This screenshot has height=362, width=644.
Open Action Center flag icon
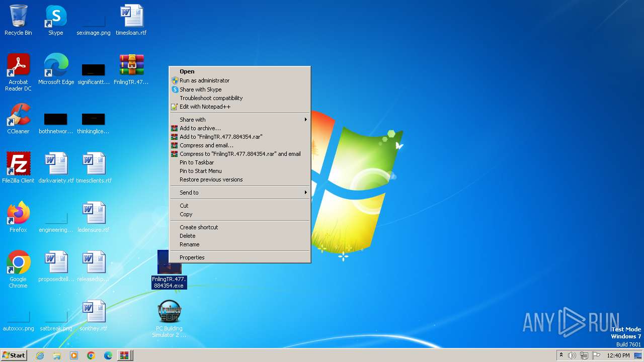pyautogui.click(x=596, y=355)
